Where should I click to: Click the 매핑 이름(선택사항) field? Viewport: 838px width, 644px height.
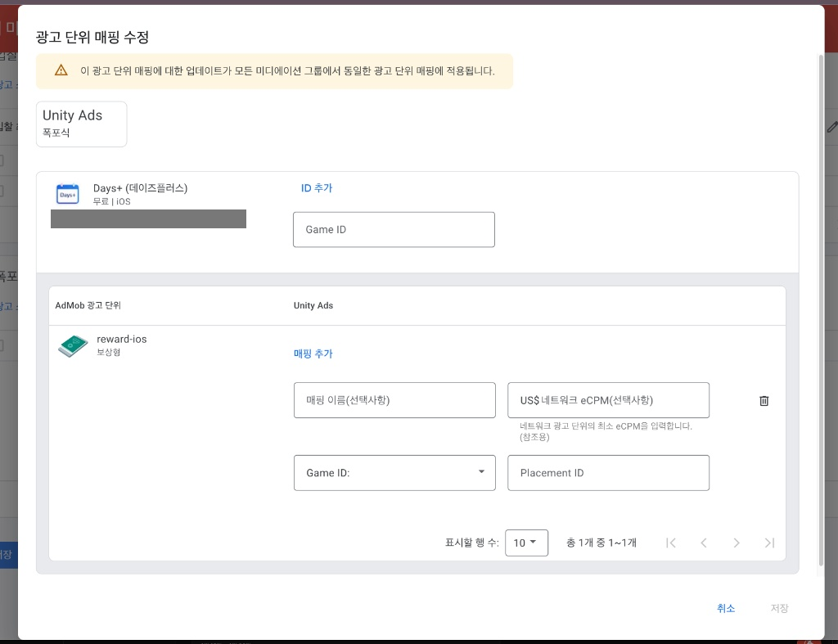(394, 400)
